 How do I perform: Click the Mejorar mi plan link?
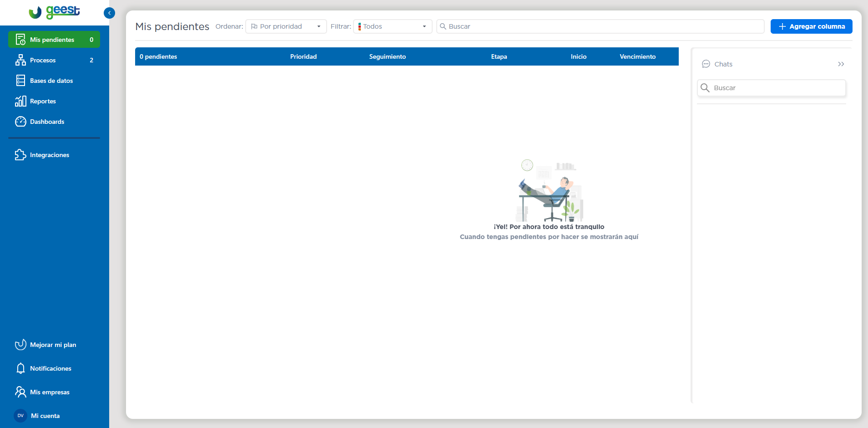53,345
